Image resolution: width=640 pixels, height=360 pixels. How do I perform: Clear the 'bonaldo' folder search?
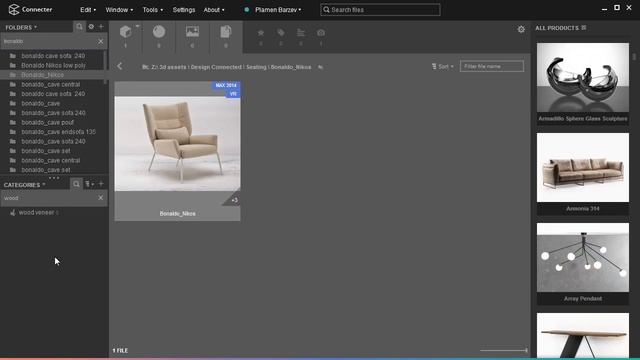click(x=101, y=41)
